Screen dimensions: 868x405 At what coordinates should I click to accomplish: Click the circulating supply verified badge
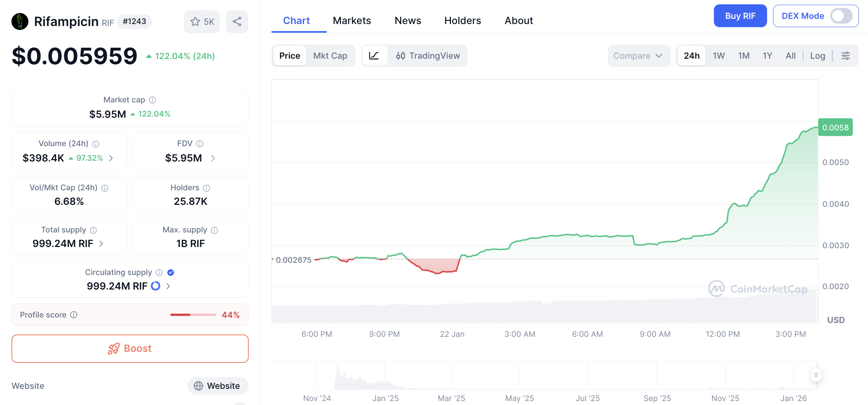(171, 272)
